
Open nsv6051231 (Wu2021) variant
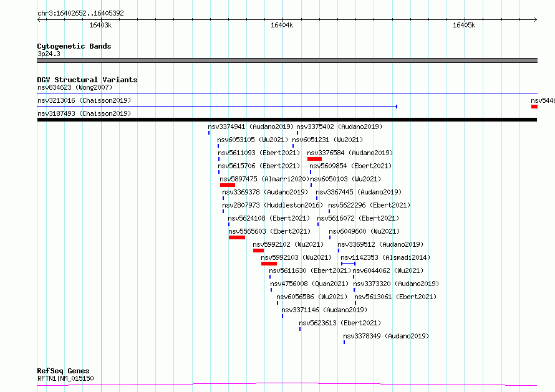pos(327,140)
